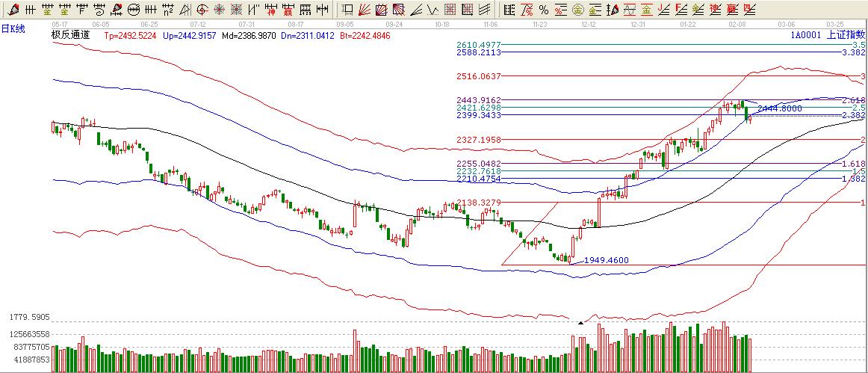Click the circled 金 toolbar icon
Screen dimensions: 868x373
pos(577,10)
